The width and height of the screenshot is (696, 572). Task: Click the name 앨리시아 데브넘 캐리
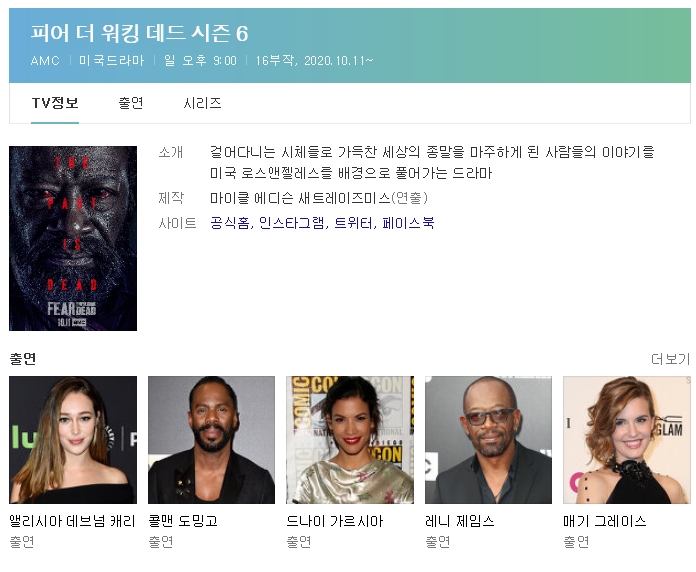[x=72, y=521]
